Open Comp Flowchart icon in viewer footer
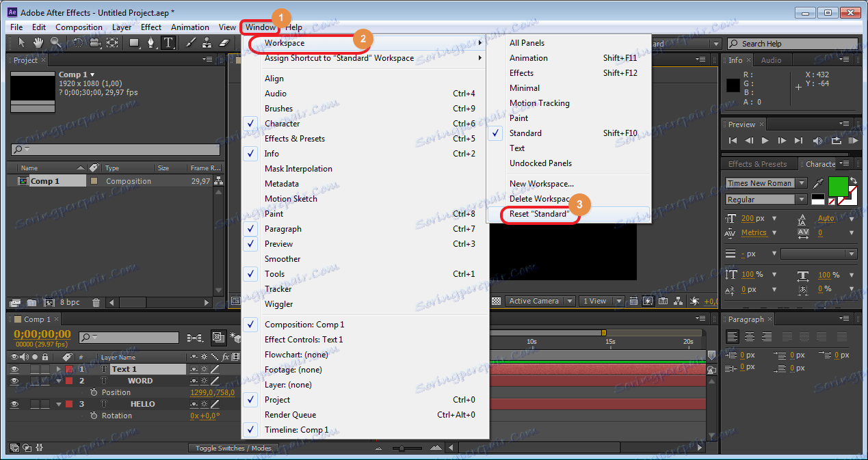Image resolution: width=868 pixels, height=460 pixels. click(678, 301)
